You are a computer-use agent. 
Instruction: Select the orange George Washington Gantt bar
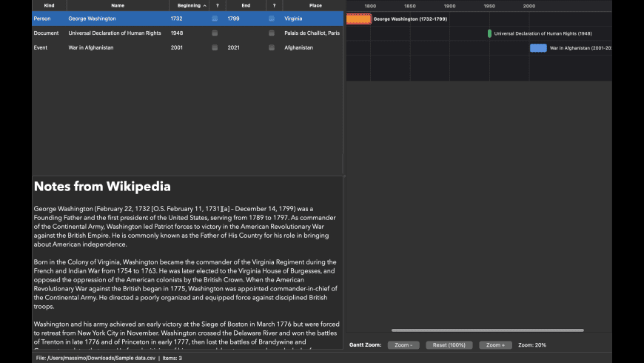(x=358, y=19)
